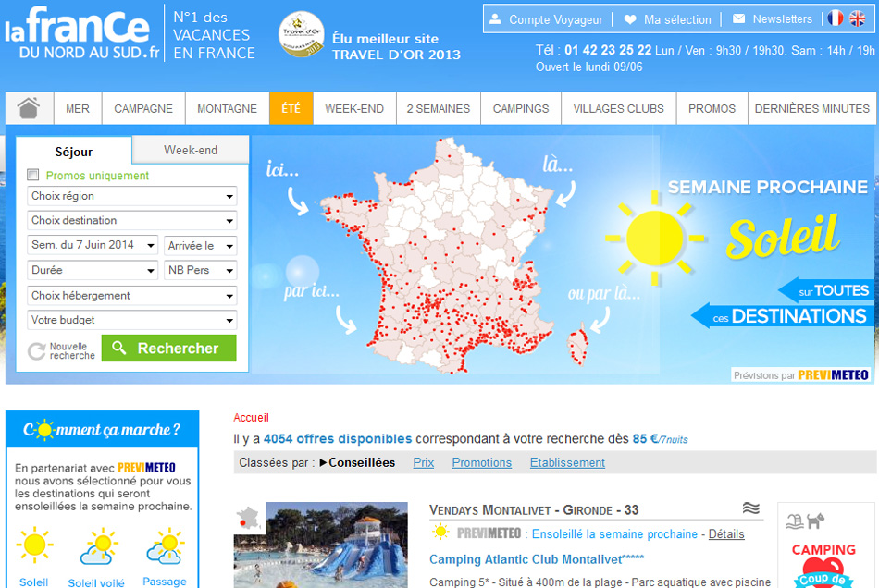Select the '85 €/7nuits' price text

pyautogui.click(x=660, y=439)
